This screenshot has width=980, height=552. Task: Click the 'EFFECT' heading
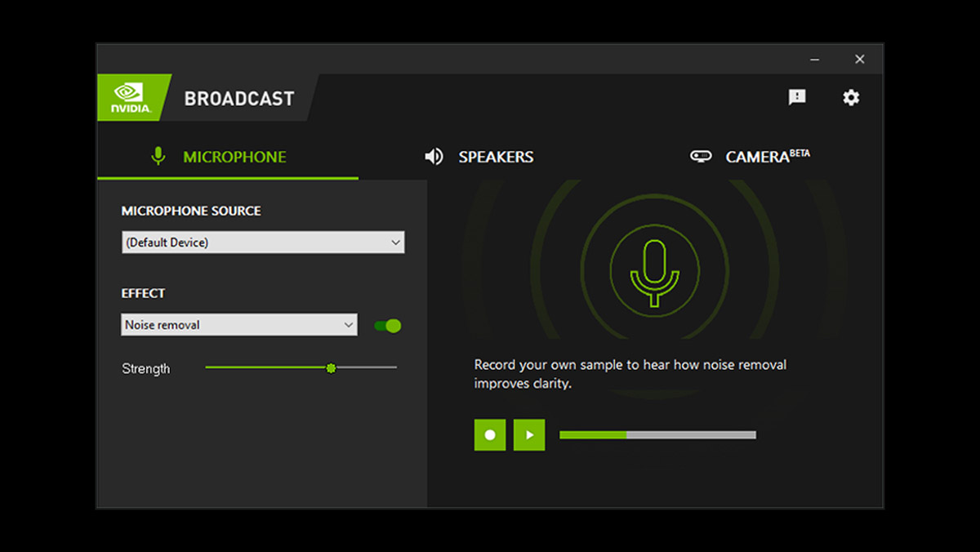pyautogui.click(x=144, y=293)
